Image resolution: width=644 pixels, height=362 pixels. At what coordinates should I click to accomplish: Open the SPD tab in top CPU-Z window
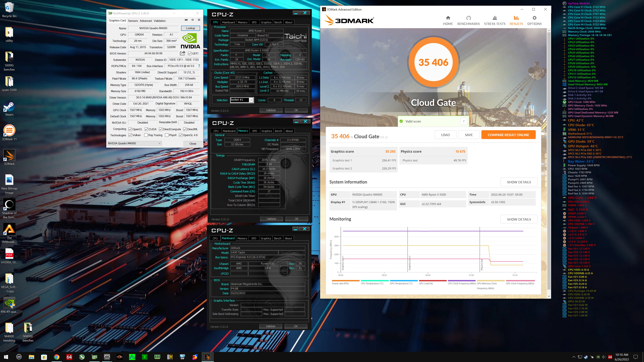(x=254, y=22)
